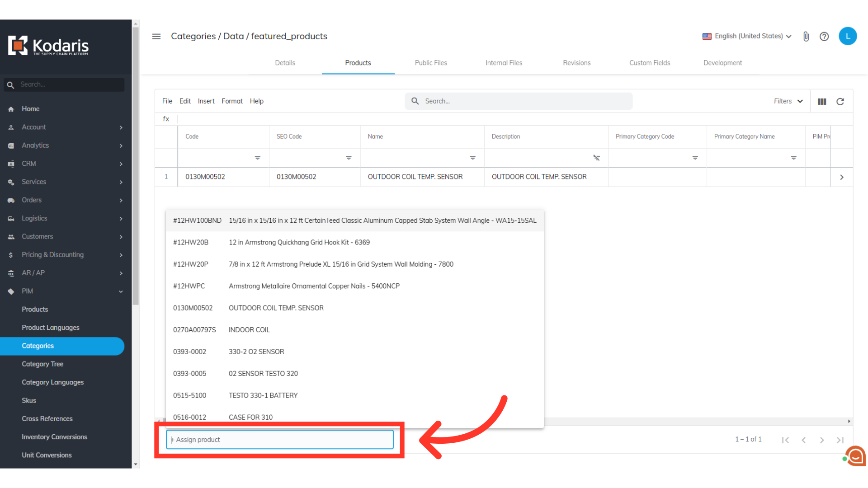Open the hamburger navigation menu
The image size is (868, 488).
(156, 36)
